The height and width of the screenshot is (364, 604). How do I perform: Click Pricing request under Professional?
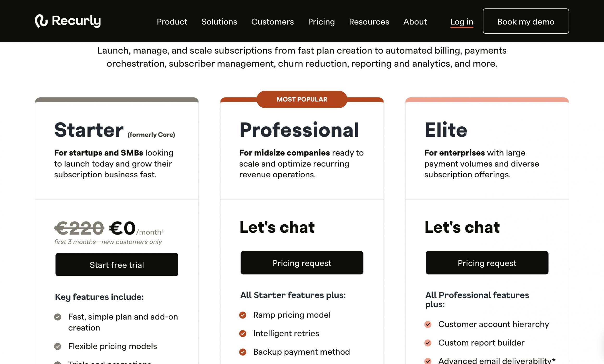pos(302,263)
